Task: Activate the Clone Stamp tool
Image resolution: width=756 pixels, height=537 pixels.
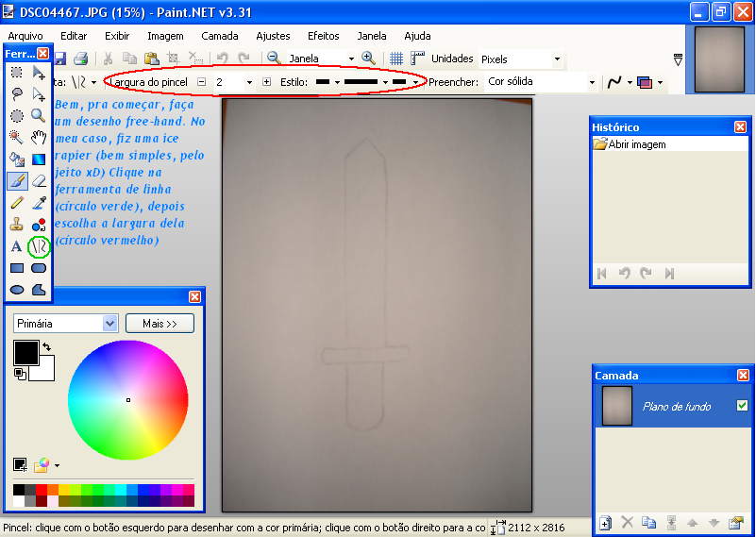Action: point(17,225)
